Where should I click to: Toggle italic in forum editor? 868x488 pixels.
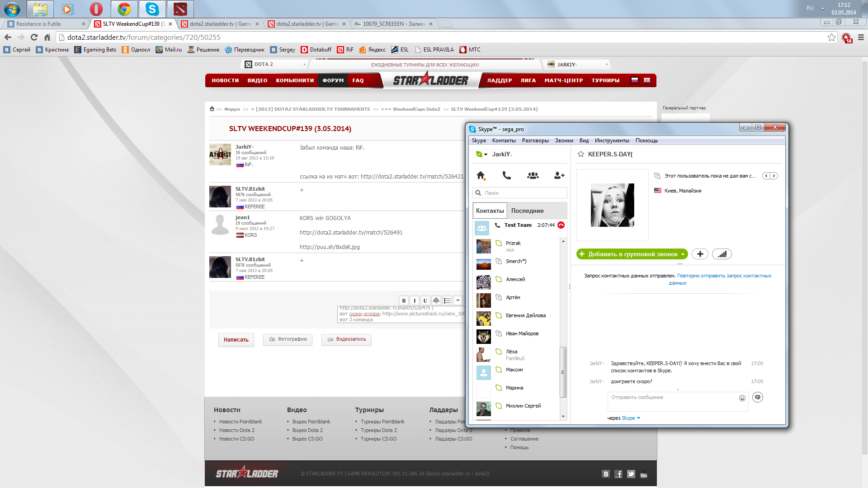[x=415, y=300]
